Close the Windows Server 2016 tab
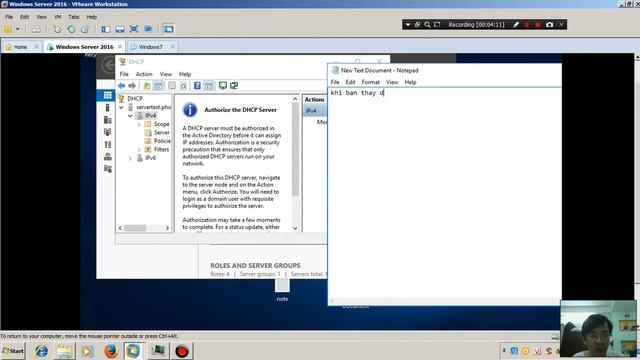Image resolution: width=640 pixels, height=360 pixels. click(x=120, y=47)
